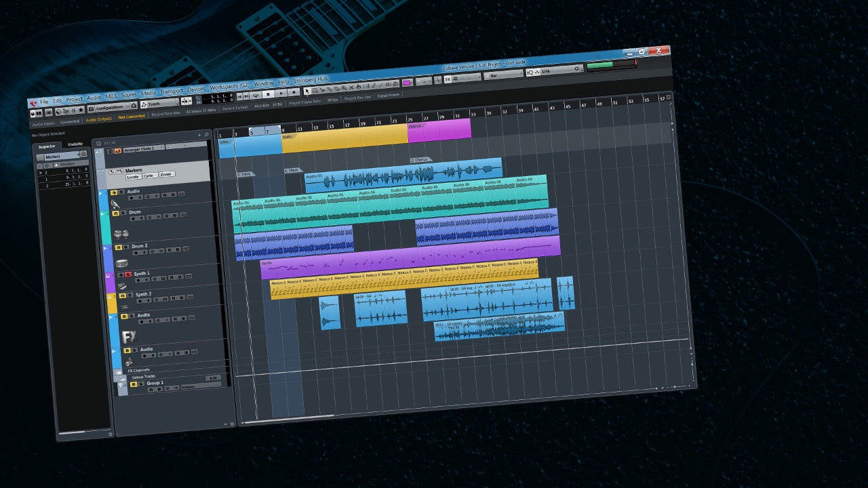The height and width of the screenshot is (488, 868).
Task: Record-enable the Synth 2 track
Action: [x=140, y=301]
